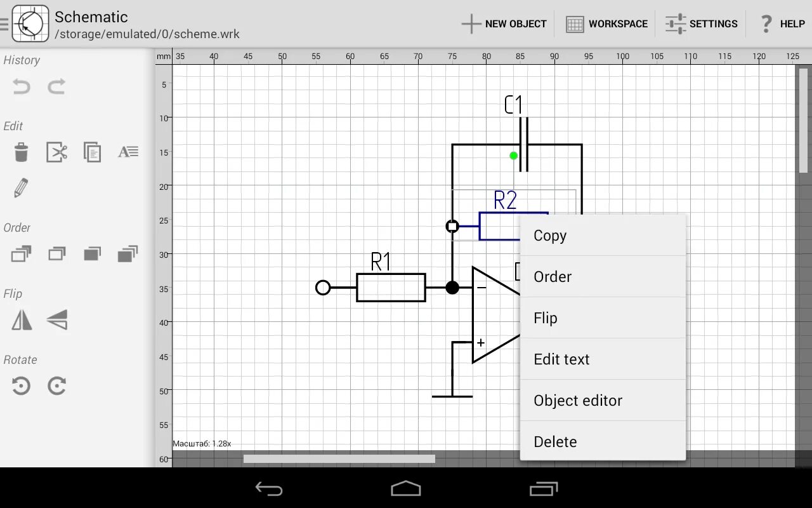Flip object vertically
Viewport: 812px width, 508px height.
57,320
